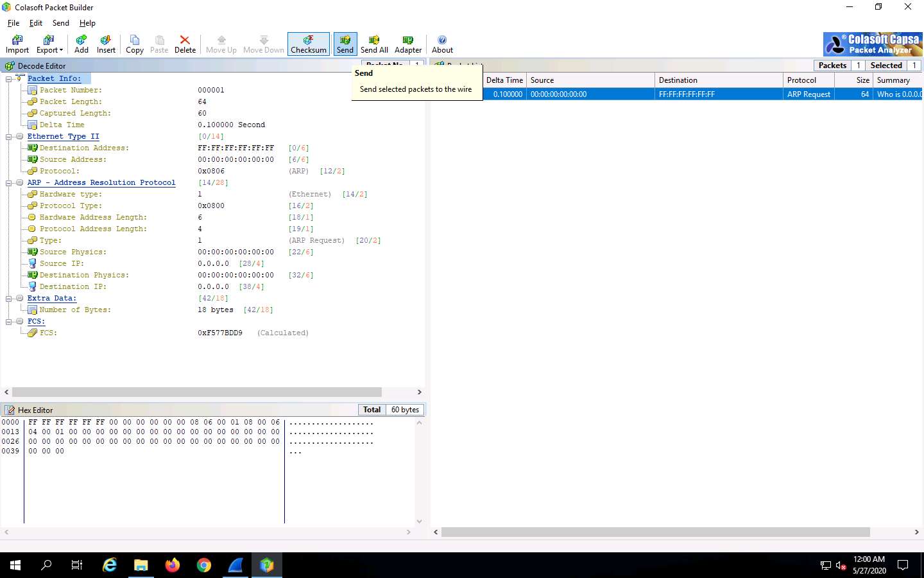
Task: Open the Send menu
Action: 61,23
